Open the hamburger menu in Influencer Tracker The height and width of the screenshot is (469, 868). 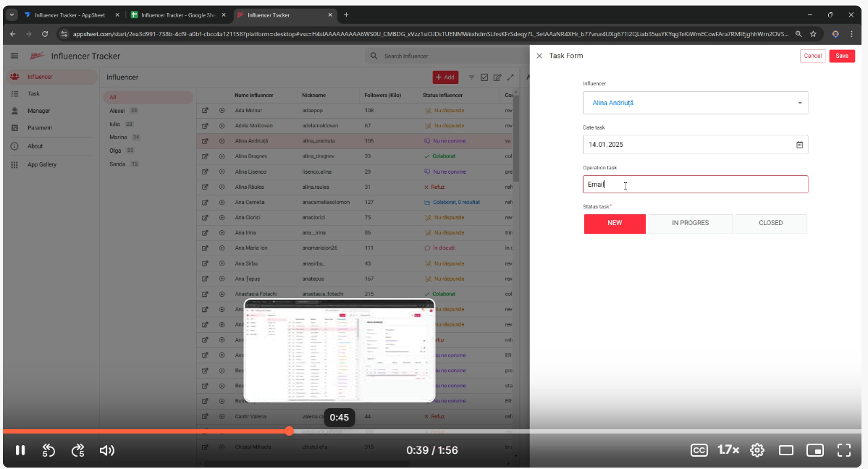click(x=14, y=56)
